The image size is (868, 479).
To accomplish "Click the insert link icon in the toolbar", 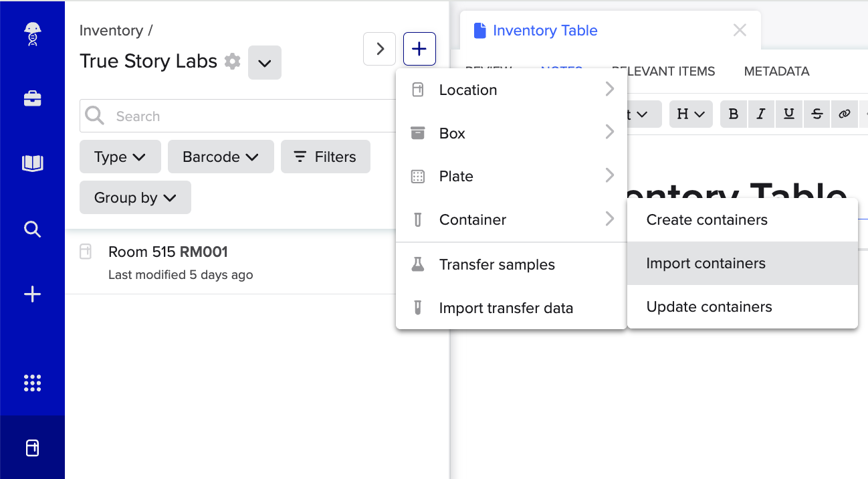I will (844, 114).
